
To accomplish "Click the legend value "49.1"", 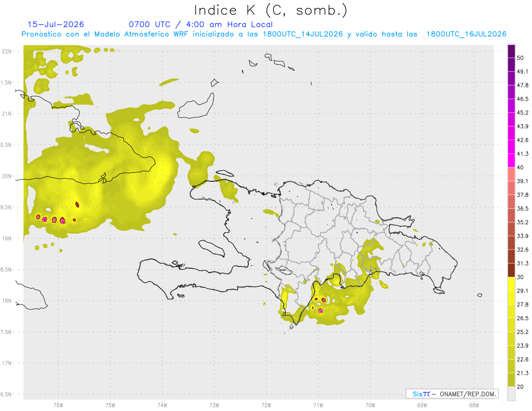I will point(523,71).
